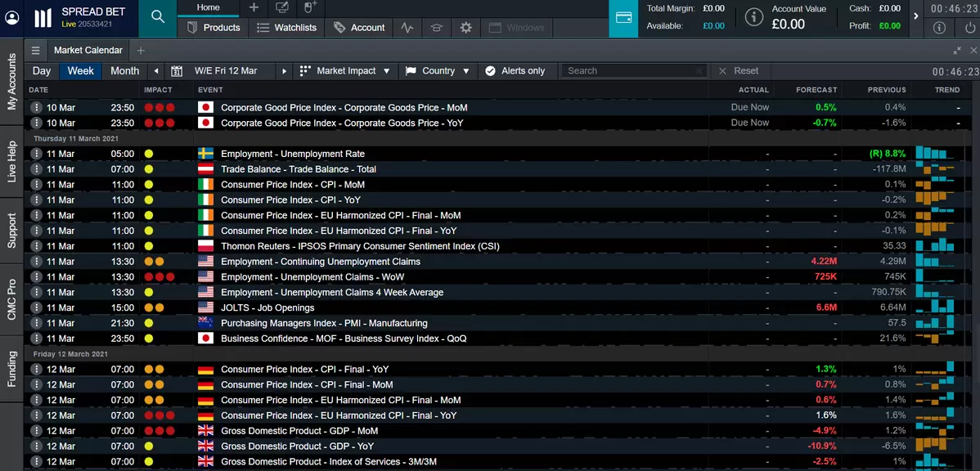The width and height of the screenshot is (980, 471).
Task: Click the chart pulse icon in toolbar
Action: point(407,28)
